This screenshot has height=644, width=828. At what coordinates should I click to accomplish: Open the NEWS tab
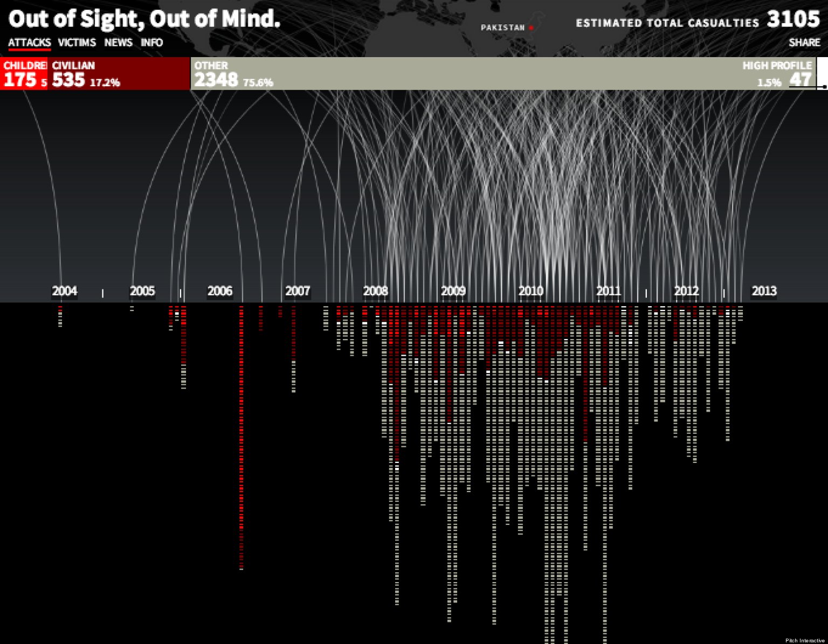point(119,43)
